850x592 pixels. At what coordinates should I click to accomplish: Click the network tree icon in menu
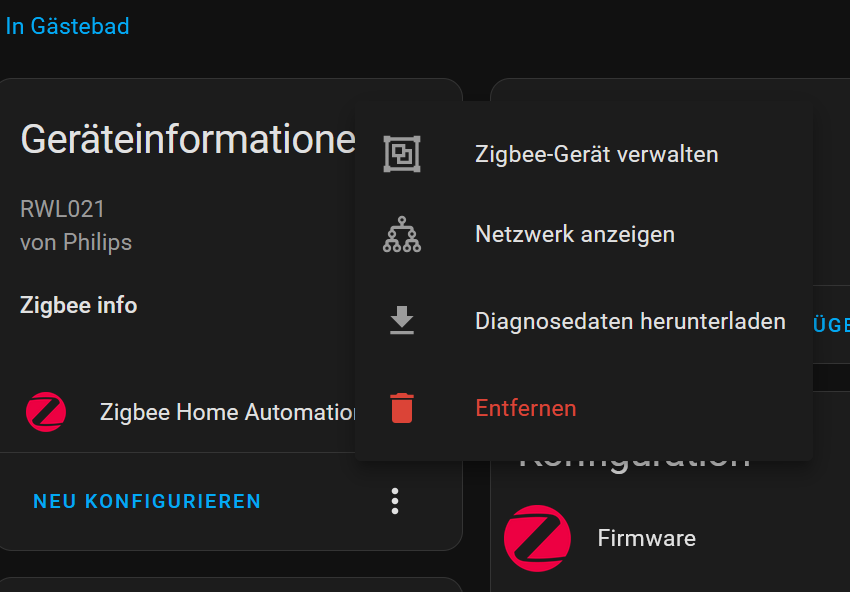[402, 234]
